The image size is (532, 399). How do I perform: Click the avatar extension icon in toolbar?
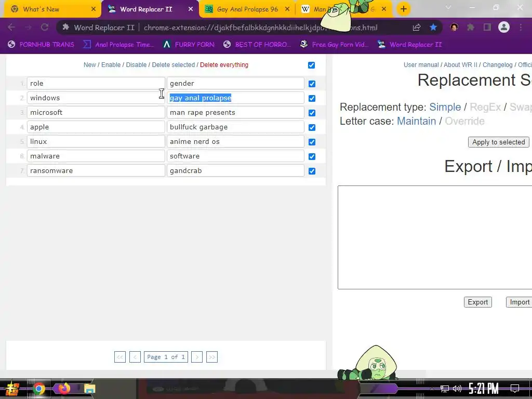(454, 27)
